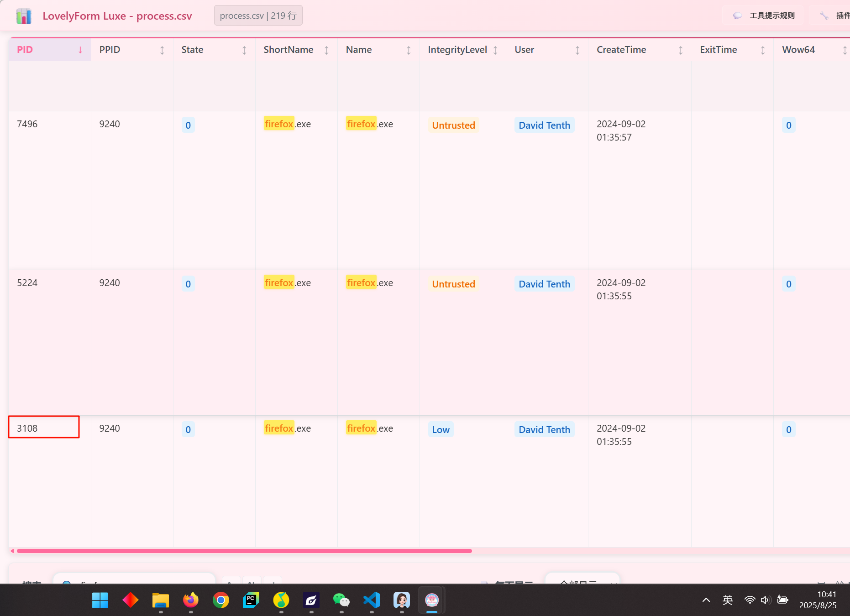
Task: Open the taskbar clock showing 10:41
Action: (818, 600)
